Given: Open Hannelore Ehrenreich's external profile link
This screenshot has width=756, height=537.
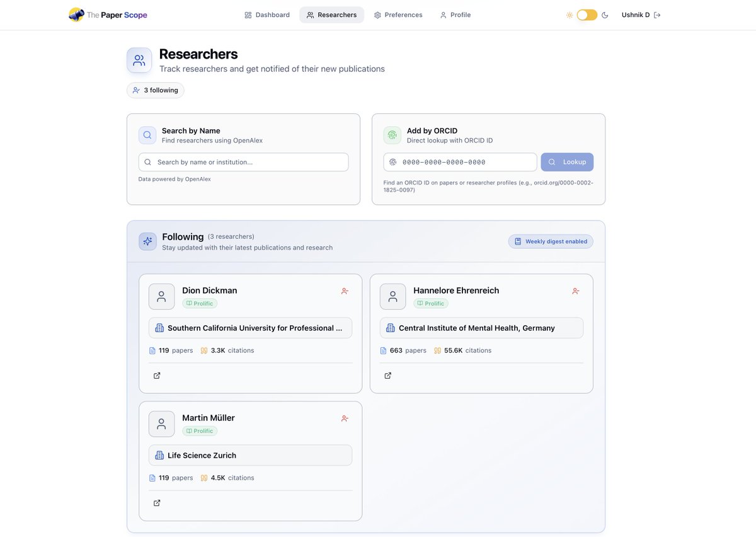Looking at the screenshot, I should coord(388,376).
